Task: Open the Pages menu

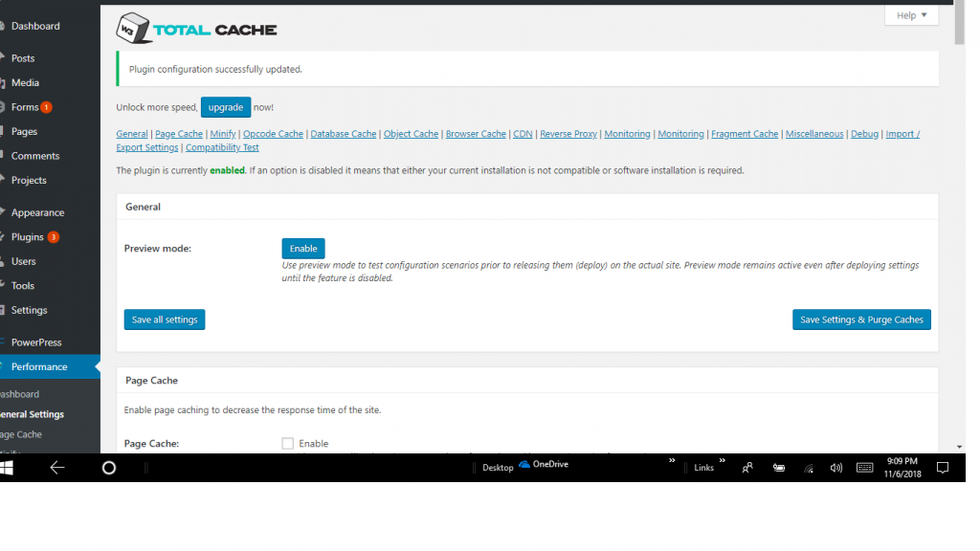Action: pyautogui.click(x=24, y=131)
